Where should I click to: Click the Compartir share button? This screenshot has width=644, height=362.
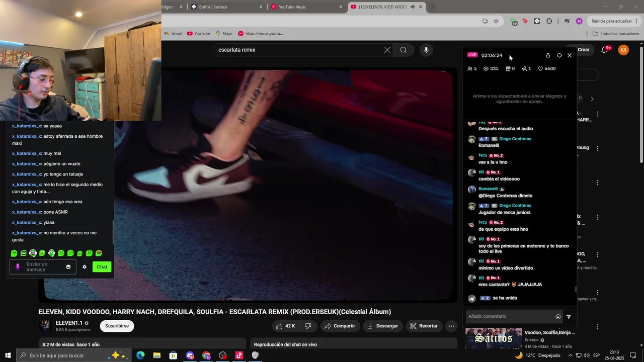(340, 326)
